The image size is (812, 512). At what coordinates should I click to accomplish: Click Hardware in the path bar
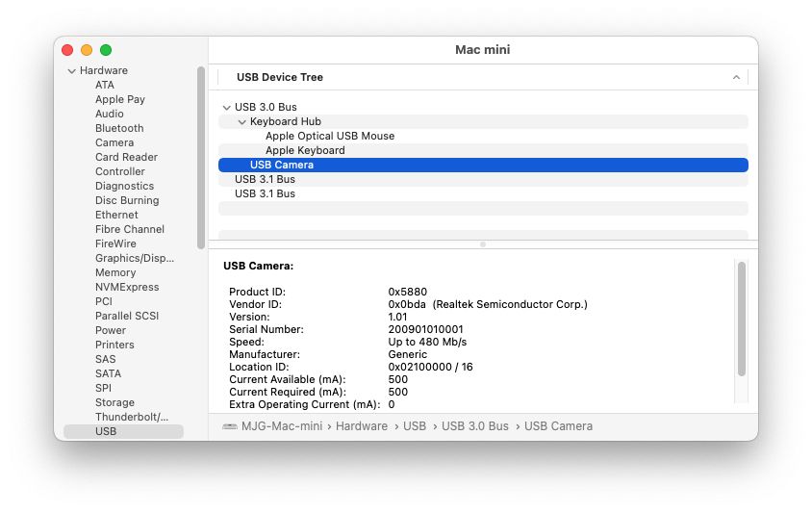[362, 426]
